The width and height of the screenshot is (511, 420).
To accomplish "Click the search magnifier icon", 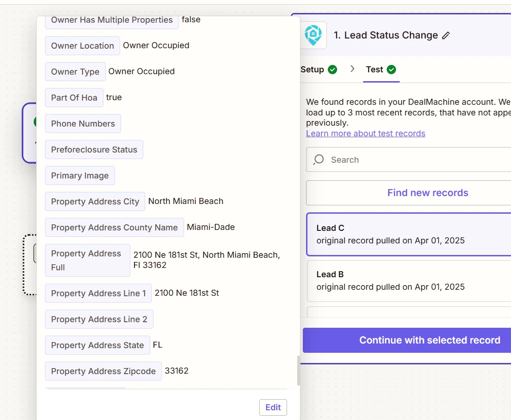I will pos(319,159).
